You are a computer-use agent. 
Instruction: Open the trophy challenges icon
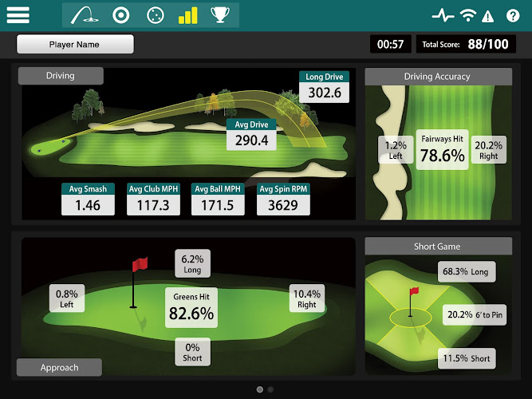(220, 15)
